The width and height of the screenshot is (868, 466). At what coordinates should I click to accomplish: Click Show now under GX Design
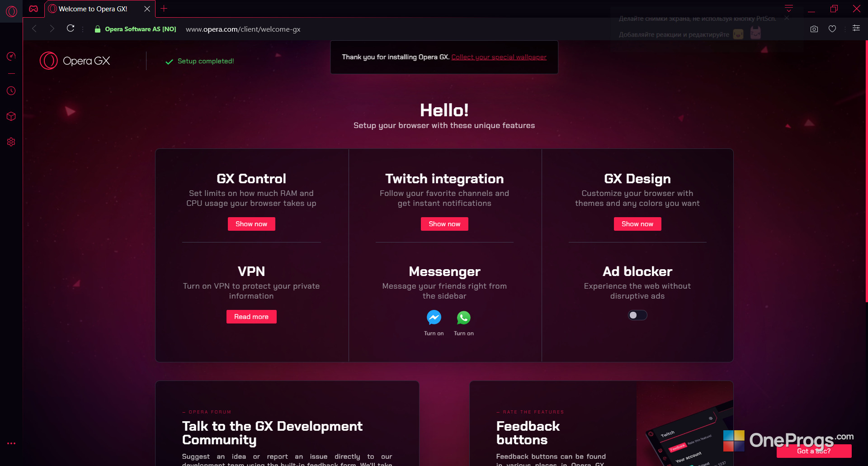coord(637,224)
